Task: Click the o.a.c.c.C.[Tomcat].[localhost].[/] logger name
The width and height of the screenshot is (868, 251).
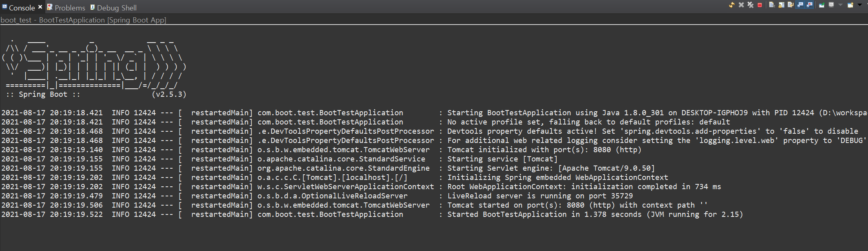Action: [x=332, y=178]
